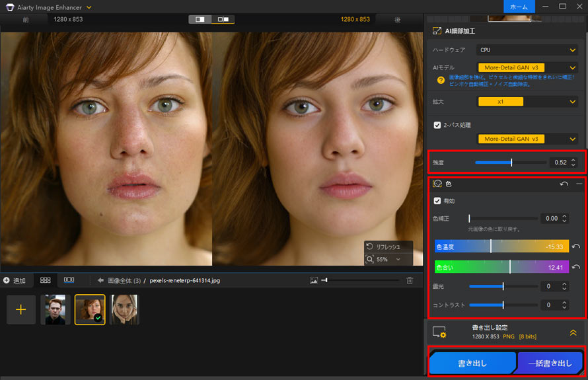
Task: Click the リフレッシュ refresh button
Action: [x=388, y=247]
